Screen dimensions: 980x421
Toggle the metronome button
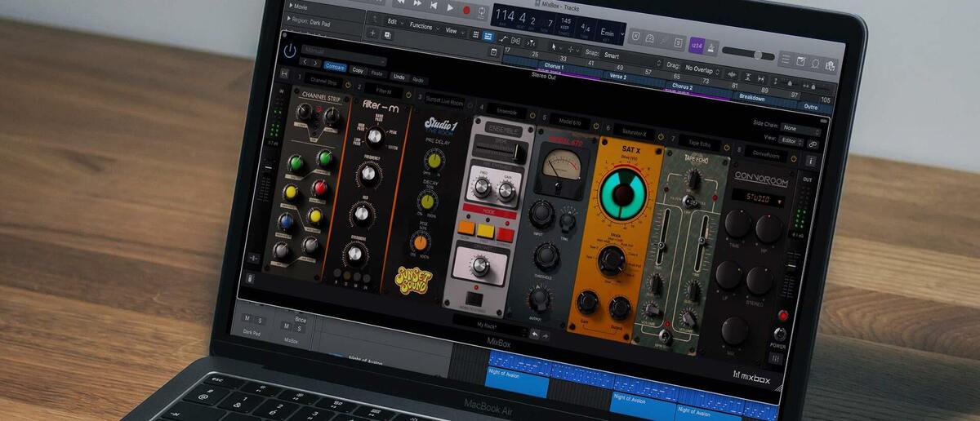[713, 47]
